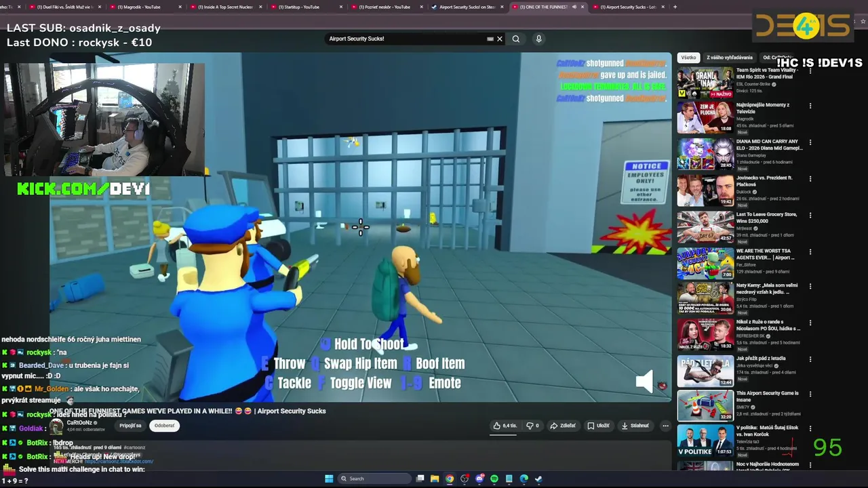868x488 pixels.
Task: Open options menu for Jak přežít pád z letadla
Action: (x=810, y=359)
